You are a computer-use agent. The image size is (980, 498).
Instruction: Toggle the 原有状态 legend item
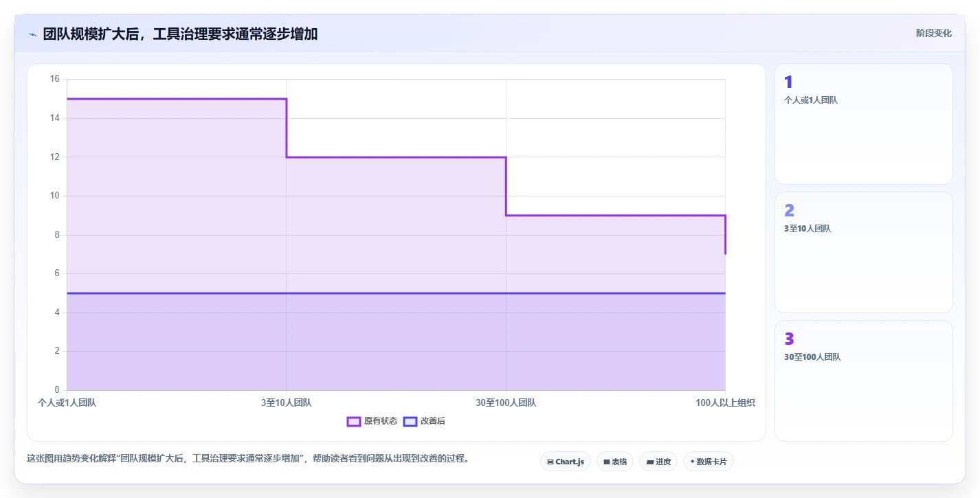click(x=372, y=421)
